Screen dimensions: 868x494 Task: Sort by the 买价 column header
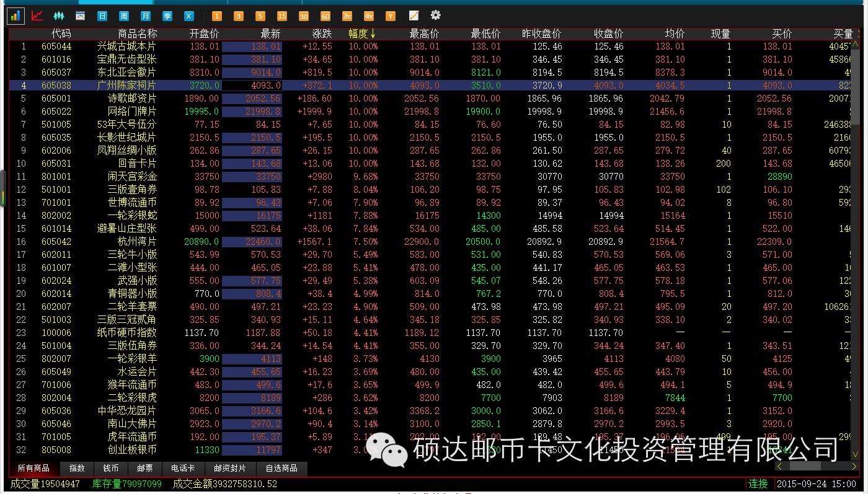(x=782, y=34)
